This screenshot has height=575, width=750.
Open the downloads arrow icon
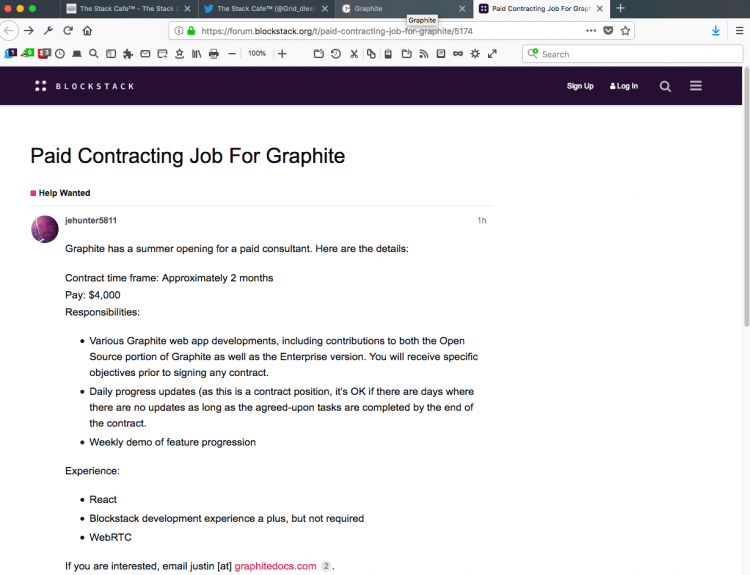[716, 31]
